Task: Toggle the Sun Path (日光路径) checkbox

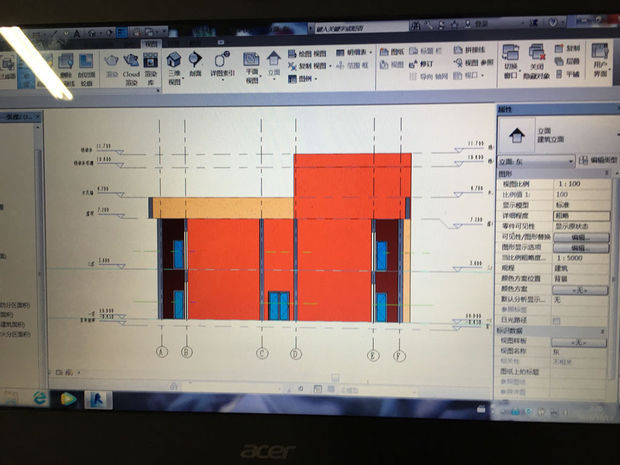Action: coord(557,319)
